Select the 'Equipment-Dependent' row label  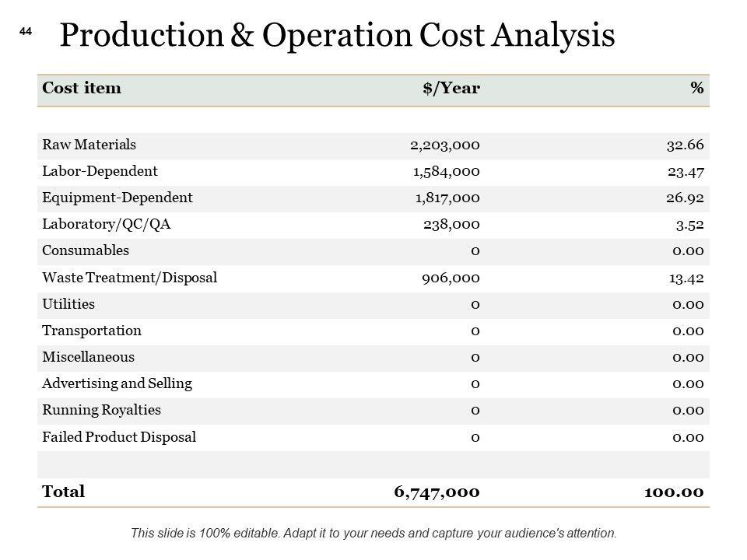[x=117, y=197]
